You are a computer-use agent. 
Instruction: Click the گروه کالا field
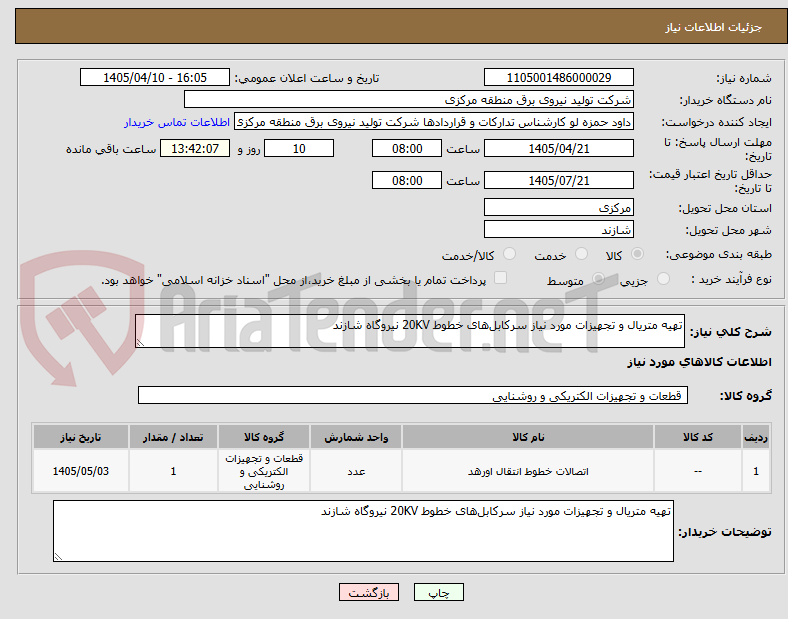pyautogui.click(x=413, y=395)
